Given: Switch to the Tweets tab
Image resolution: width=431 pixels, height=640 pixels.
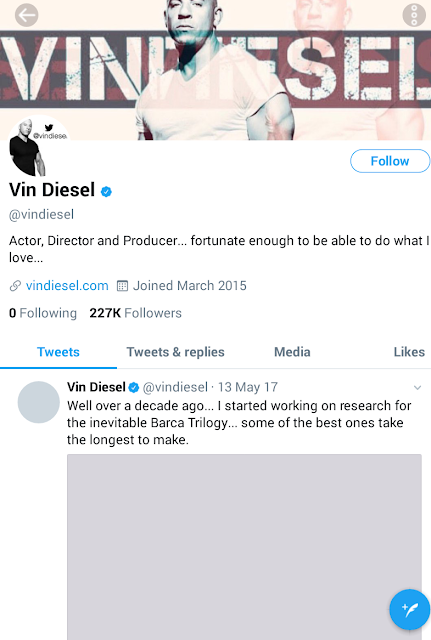Looking at the screenshot, I should [x=58, y=352].
